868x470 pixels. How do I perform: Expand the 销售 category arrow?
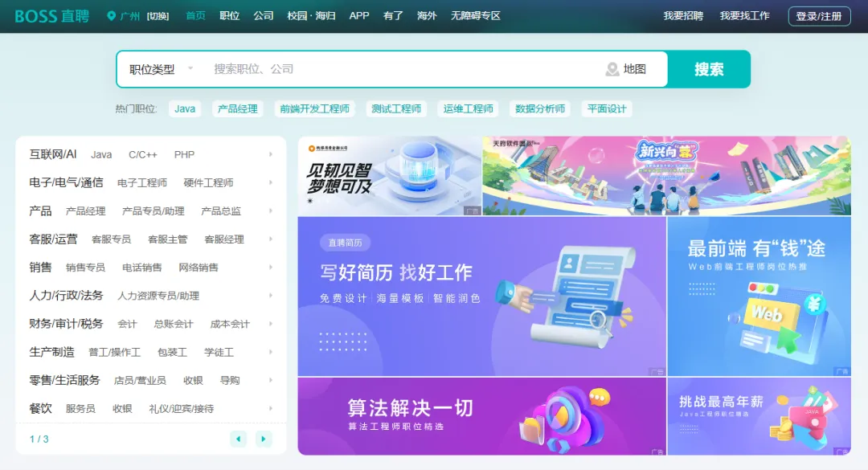click(271, 267)
